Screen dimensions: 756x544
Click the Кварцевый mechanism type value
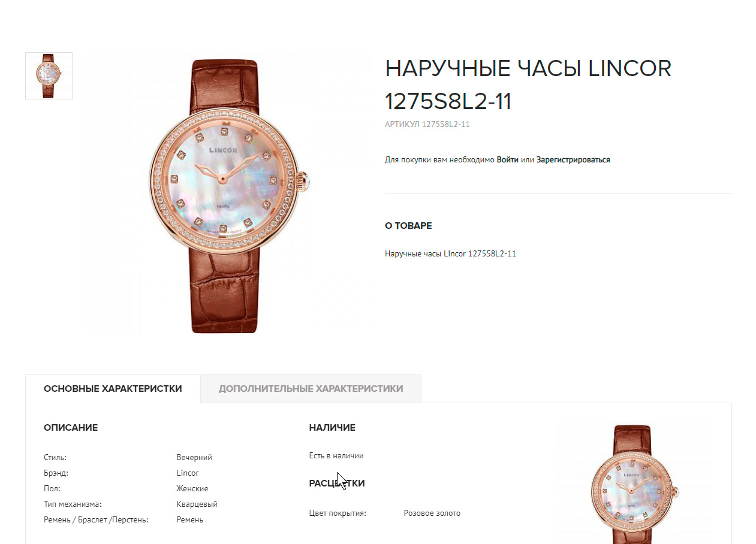197,504
